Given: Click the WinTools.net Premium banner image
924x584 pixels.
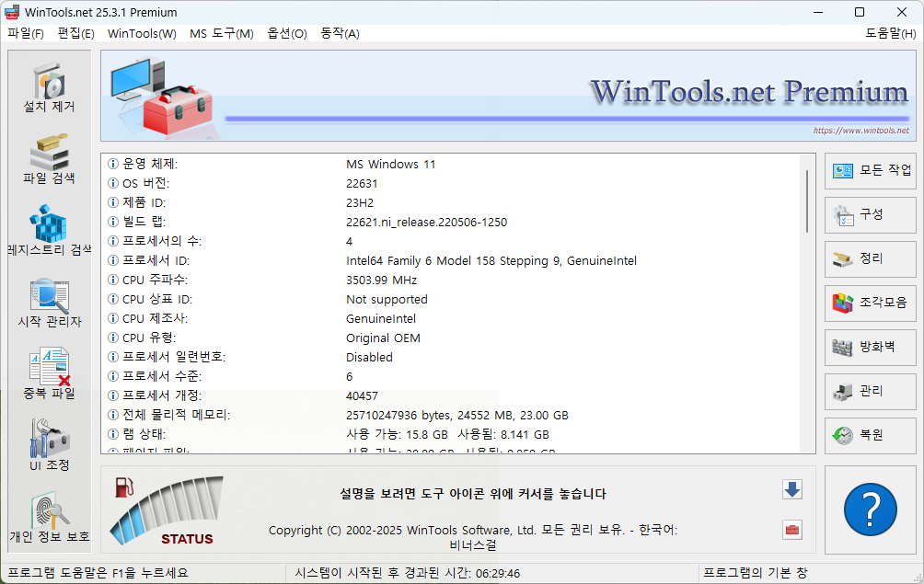Looking at the screenshot, I should tap(509, 96).
